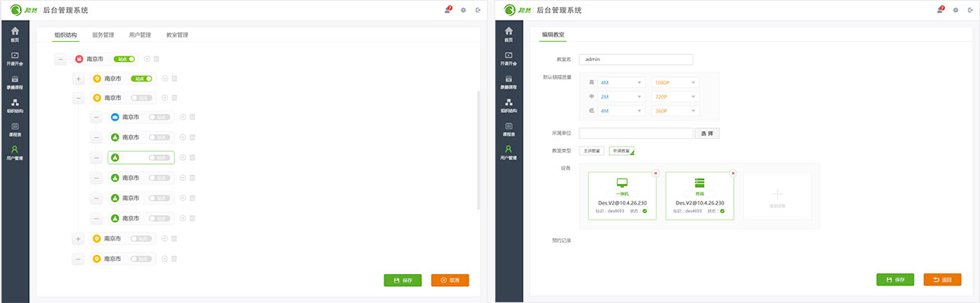Viewport: 980px width, 303px height.
Task: Open 中 bitrate dropdown showing 2M
Action: 621,97
